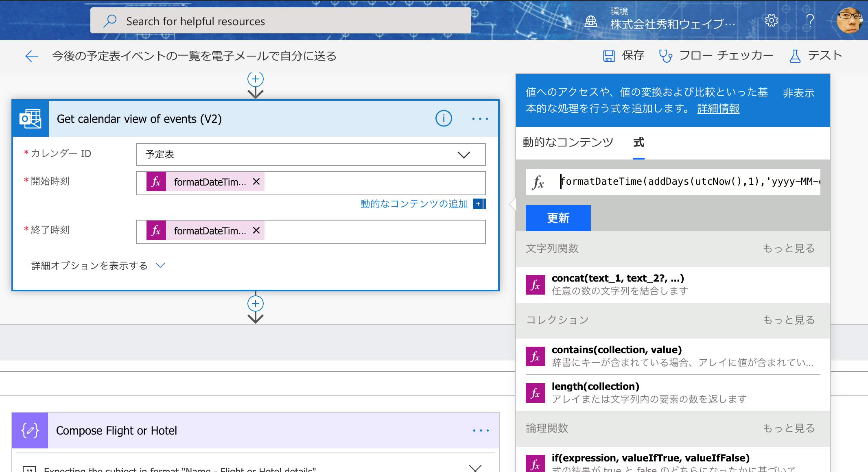Open ellipsis menu of Get calendar view
868x472 pixels.
click(480, 119)
